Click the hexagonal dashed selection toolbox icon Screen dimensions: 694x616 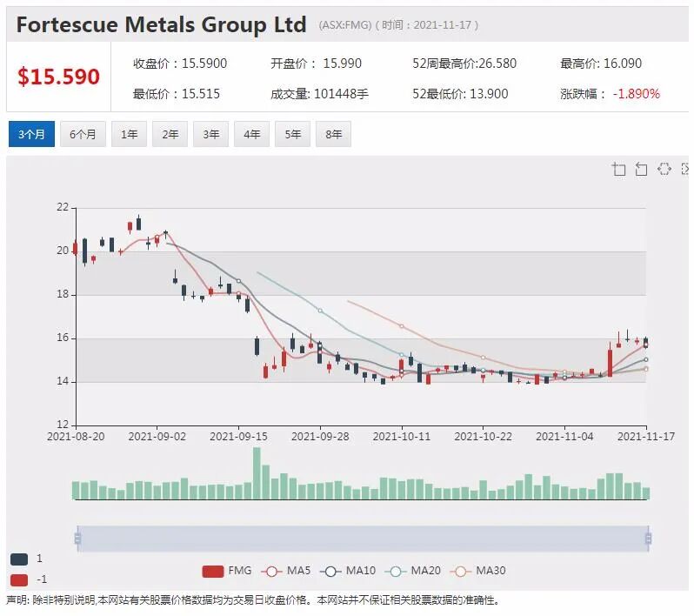pyautogui.click(x=664, y=169)
